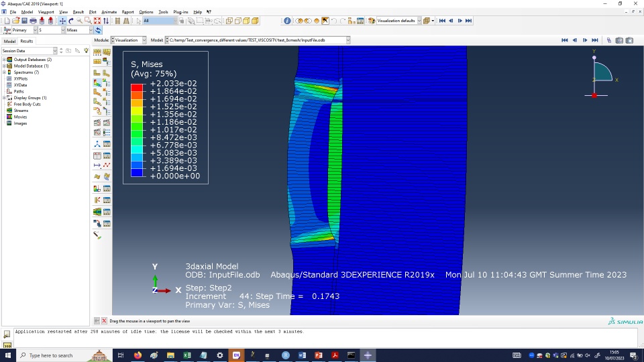The width and height of the screenshot is (644, 362).
Task: Click the Field Output dialog icon beside Primary
Action: (x=7, y=30)
